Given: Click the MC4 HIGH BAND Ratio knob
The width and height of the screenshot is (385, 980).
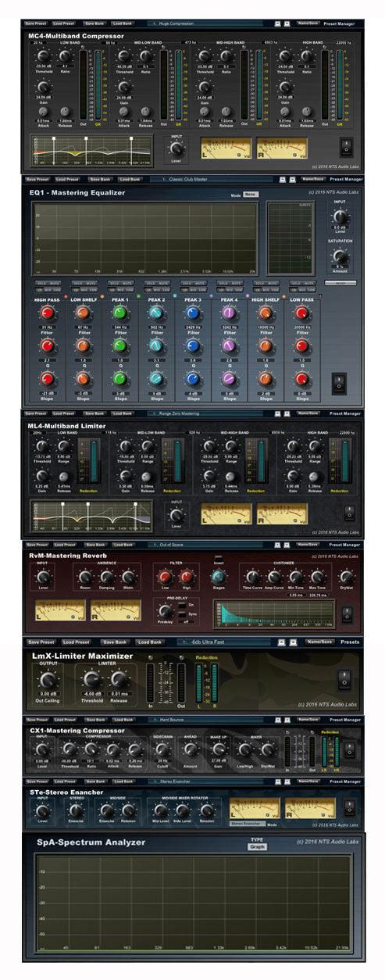Looking at the screenshot, I should tap(306, 57).
